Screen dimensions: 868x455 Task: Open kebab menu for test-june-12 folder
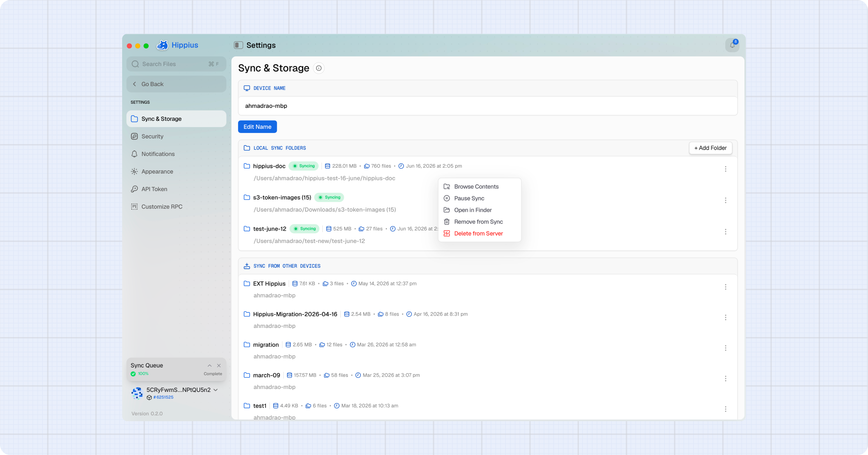click(725, 231)
